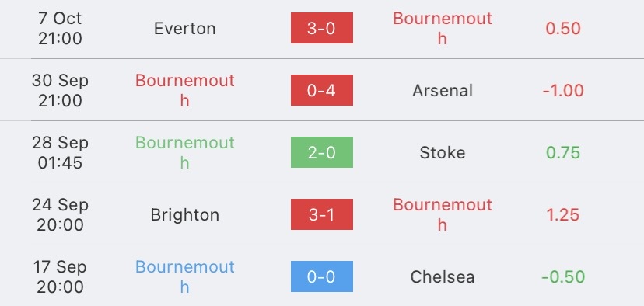Open the green 2-0 Stoke score box
Image resolution: width=644 pixels, height=306 pixels.
(x=321, y=152)
